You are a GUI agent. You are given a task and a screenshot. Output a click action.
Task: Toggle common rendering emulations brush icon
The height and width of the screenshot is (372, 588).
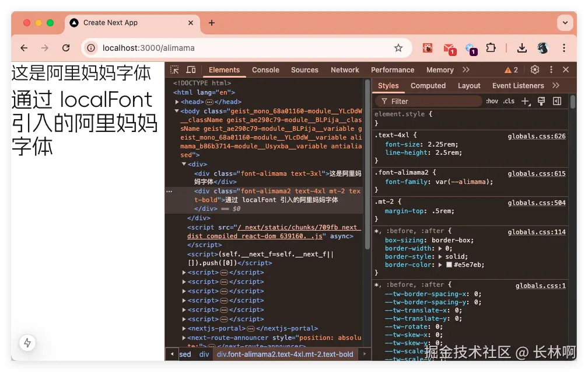click(x=541, y=102)
